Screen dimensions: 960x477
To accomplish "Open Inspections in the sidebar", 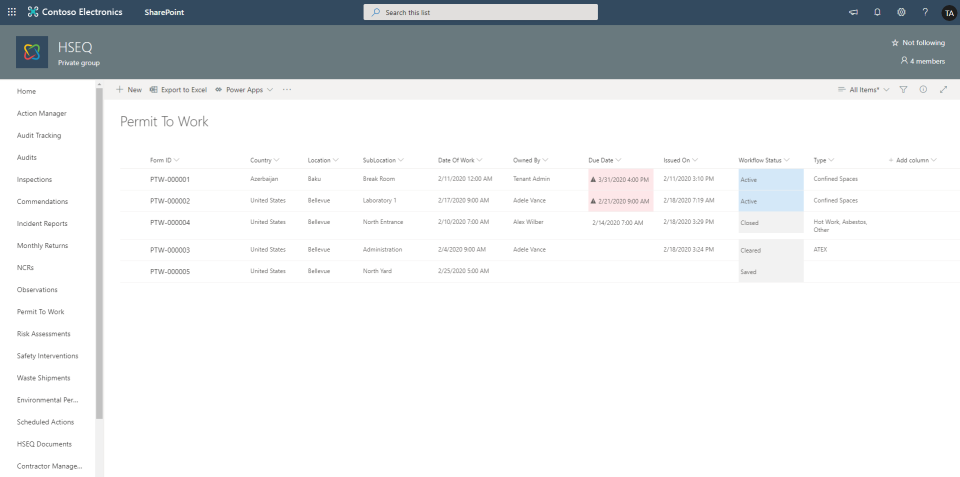I will pos(34,179).
